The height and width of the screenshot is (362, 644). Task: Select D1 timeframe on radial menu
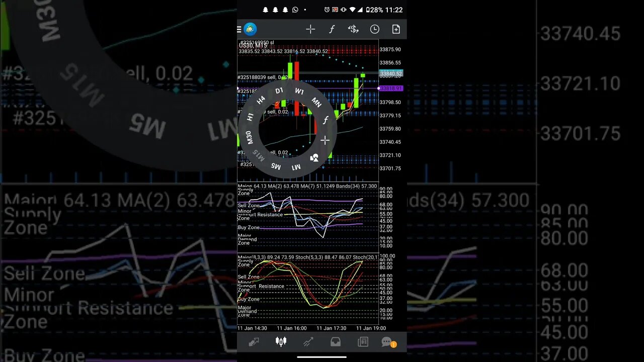(279, 91)
